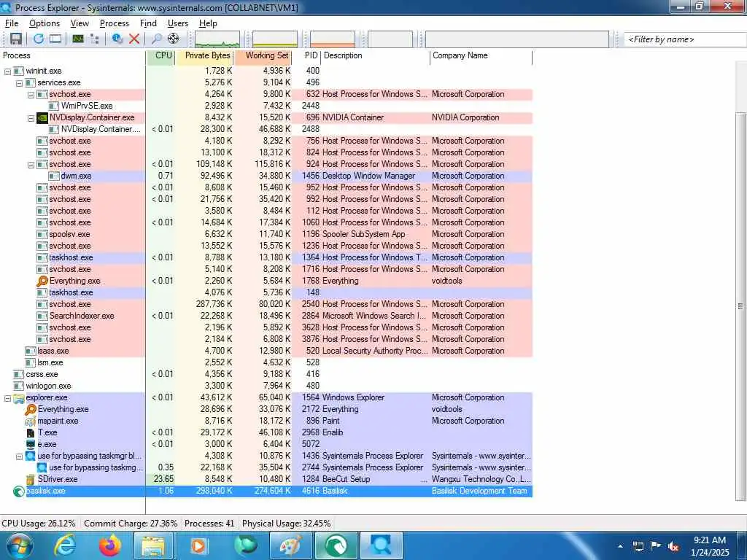Sort by the Private Bytes column header
The width and height of the screenshot is (747, 560).
coord(204,55)
